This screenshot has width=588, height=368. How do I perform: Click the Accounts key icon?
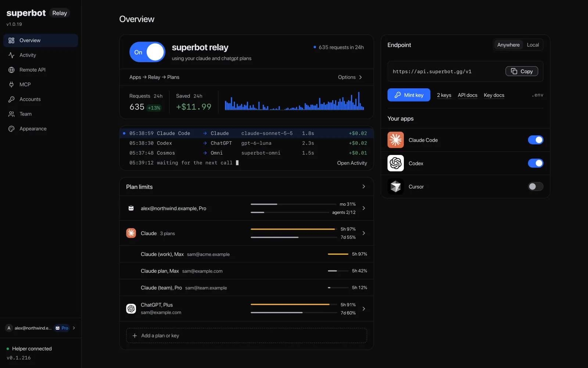(11, 99)
